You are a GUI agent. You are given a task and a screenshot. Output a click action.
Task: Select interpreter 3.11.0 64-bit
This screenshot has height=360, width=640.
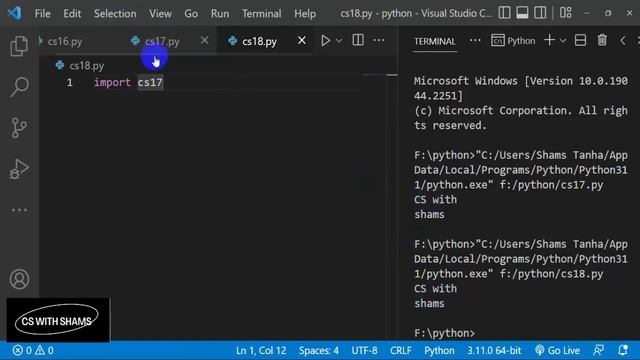click(494, 351)
